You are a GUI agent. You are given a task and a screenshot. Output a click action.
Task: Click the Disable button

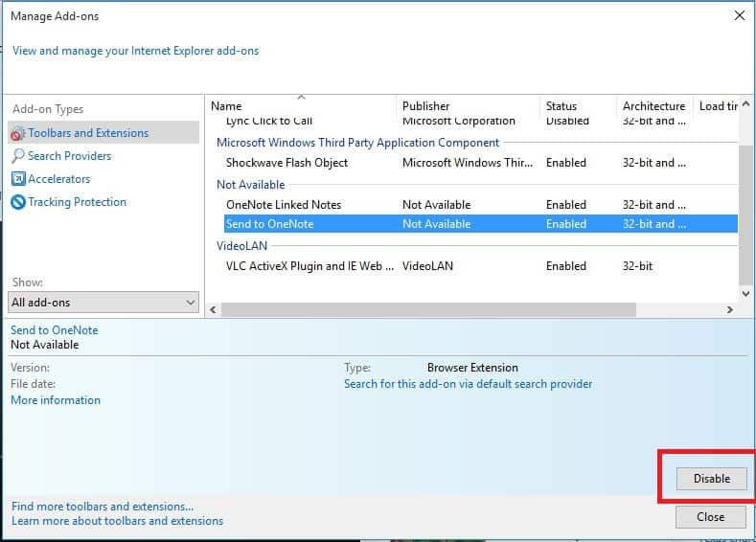coord(711,479)
